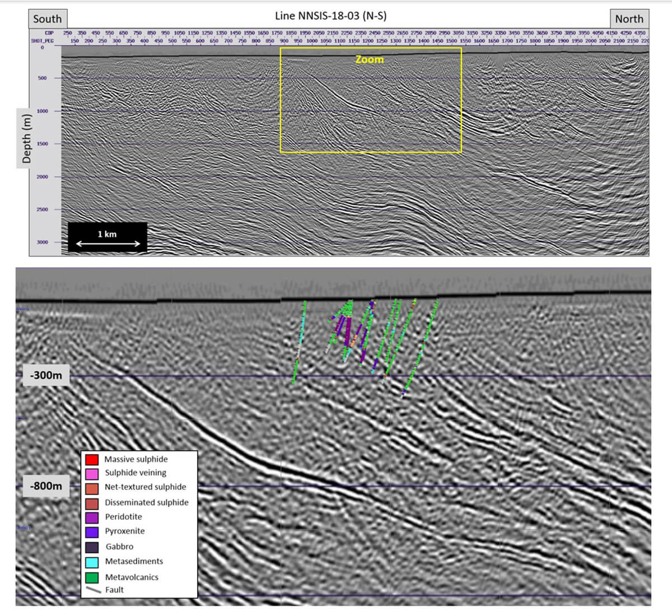Click the 500 depth tick mark
Image resolution: width=672 pixels, height=616 pixels.
[x=43, y=78]
